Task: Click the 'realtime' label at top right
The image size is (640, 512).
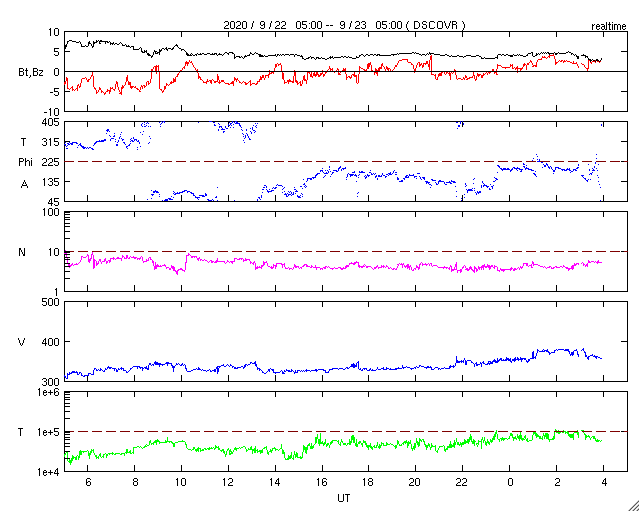Action: click(609, 27)
